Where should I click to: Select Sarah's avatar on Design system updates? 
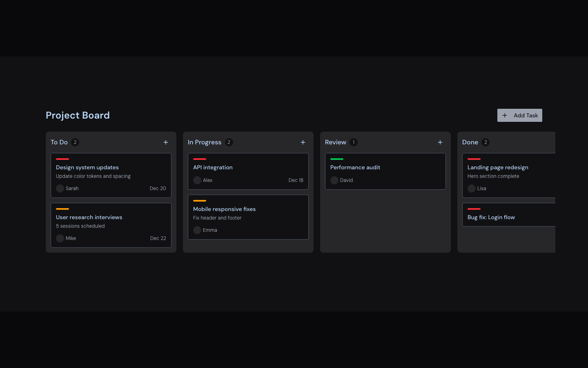[60, 188]
